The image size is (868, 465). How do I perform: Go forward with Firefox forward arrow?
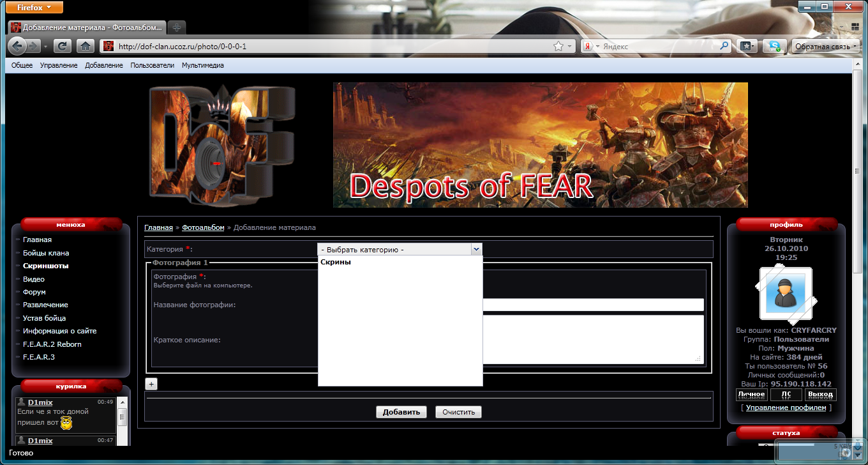33,46
